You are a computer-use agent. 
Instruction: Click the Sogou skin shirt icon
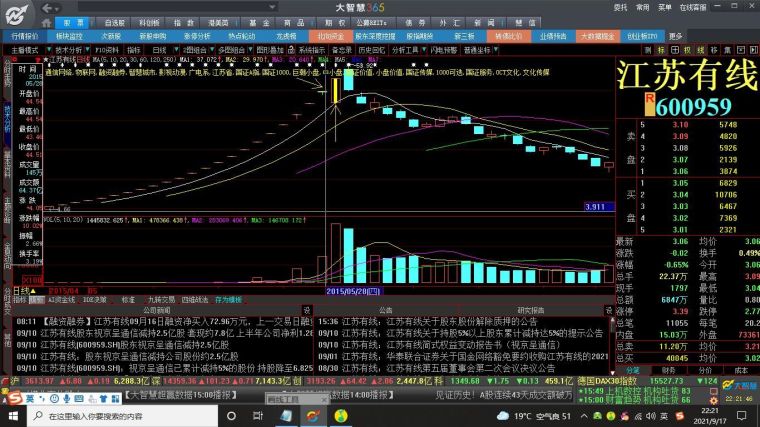(103, 398)
